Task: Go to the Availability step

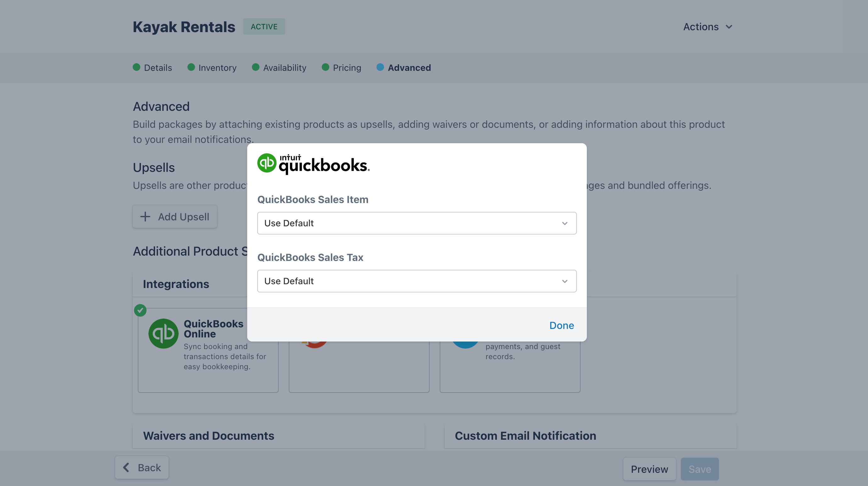Action: [279, 67]
